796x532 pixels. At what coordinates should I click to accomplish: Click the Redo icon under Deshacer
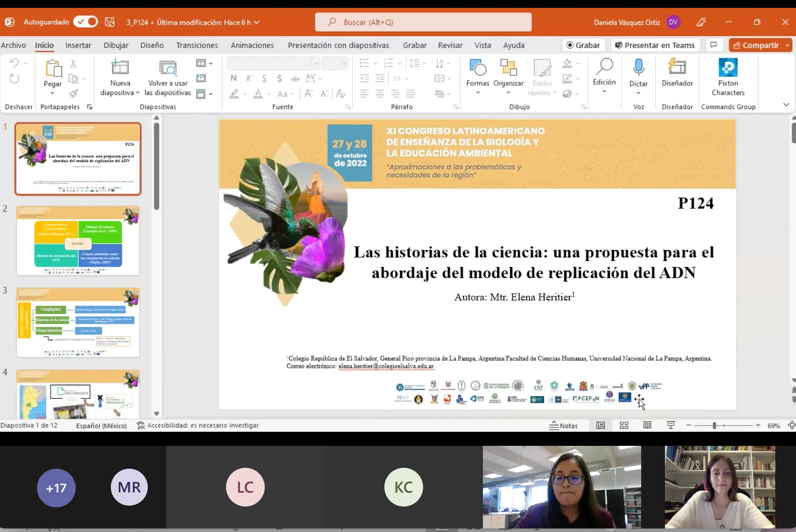click(x=14, y=79)
